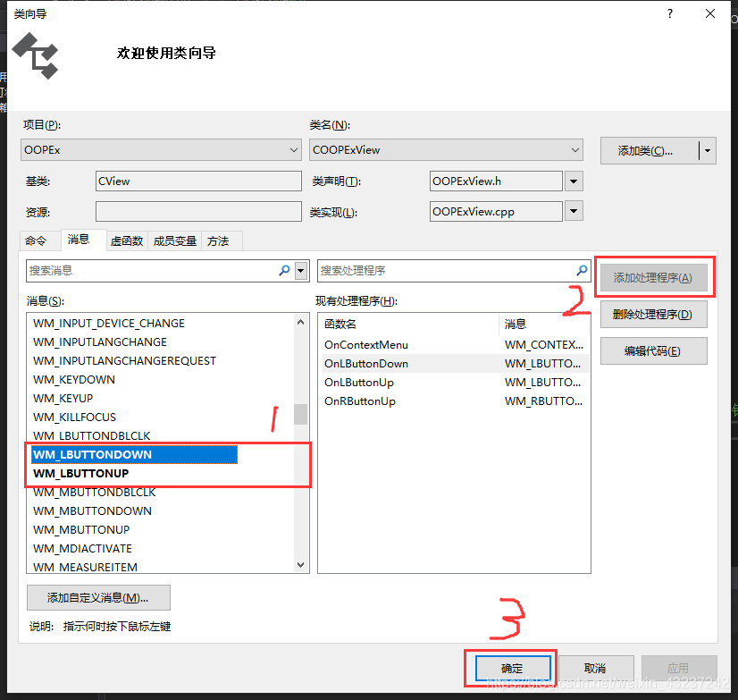
Task: Open the search messages filter dropdown arrow
Action: pyautogui.click(x=301, y=271)
